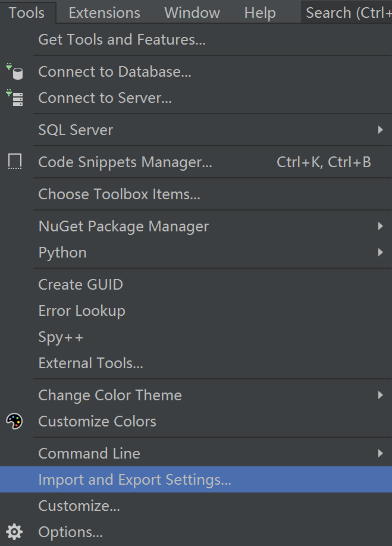
Task: Select Connect to Database entry text
Action: tap(115, 72)
